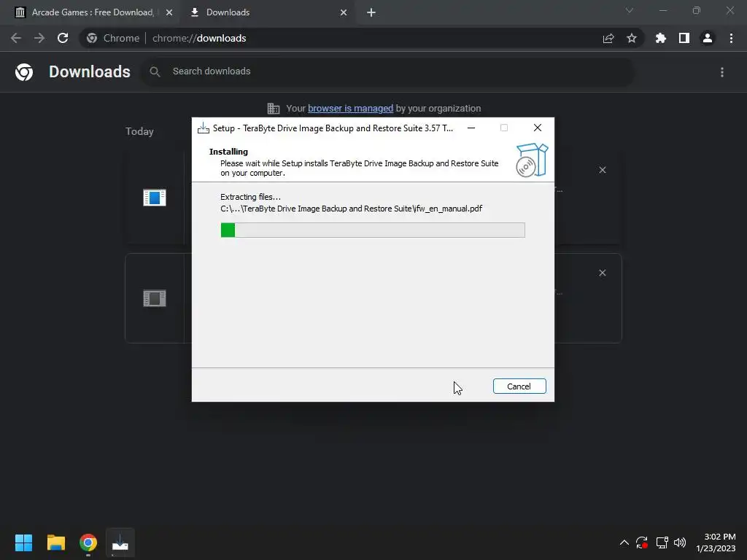Viewport: 747px width, 560px height.
Task: Close the Downloads tab
Action: click(344, 12)
